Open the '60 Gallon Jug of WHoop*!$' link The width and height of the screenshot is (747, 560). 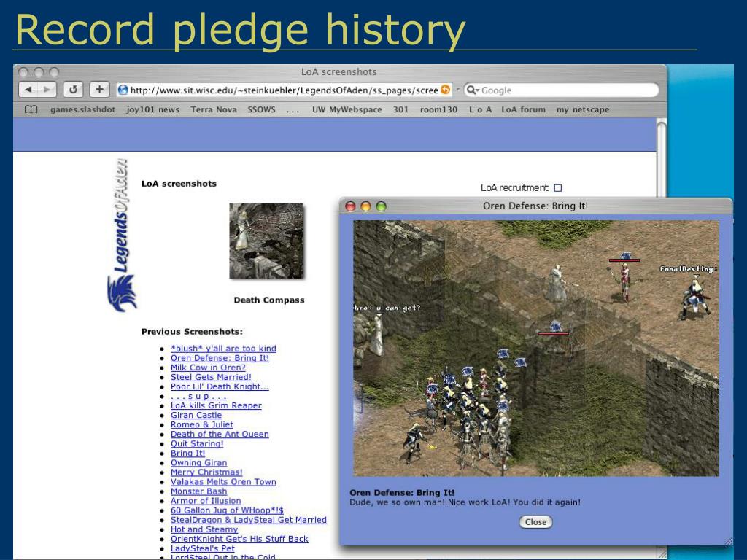(x=228, y=510)
